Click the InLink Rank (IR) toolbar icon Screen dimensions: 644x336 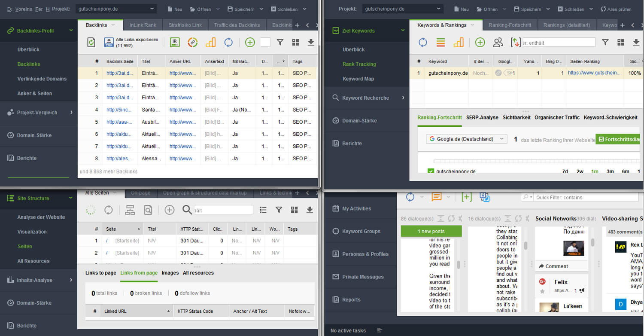pyautogui.click(x=175, y=42)
